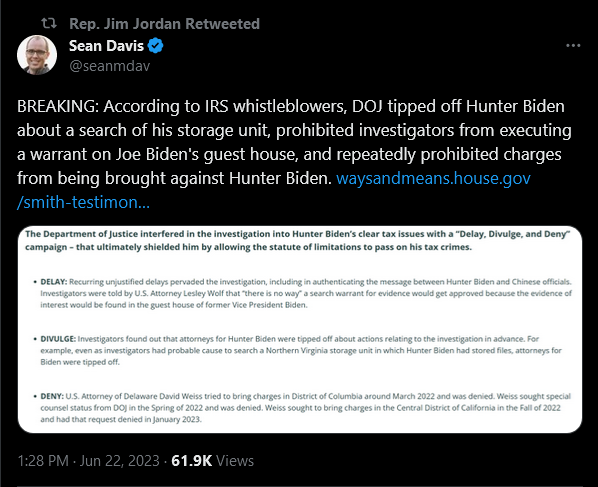598x487 pixels.
Task: Click Rep. Jim Jordan Retweeted label
Action: (164, 24)
